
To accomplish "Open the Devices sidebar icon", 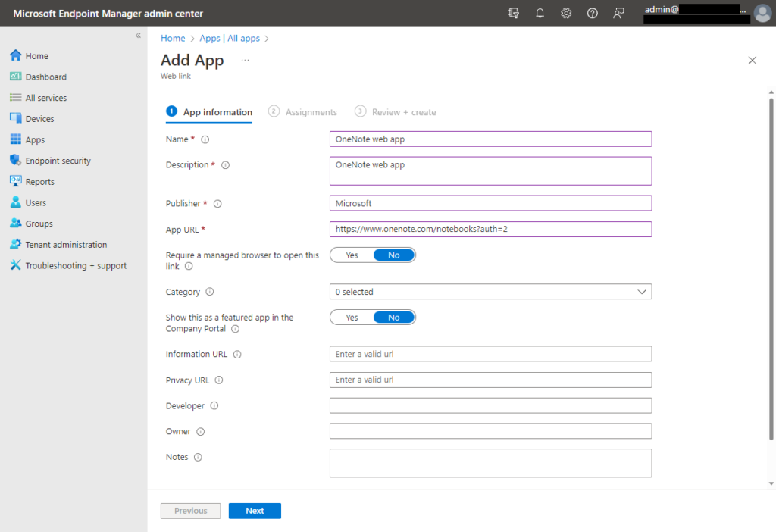I will (16, 118).
